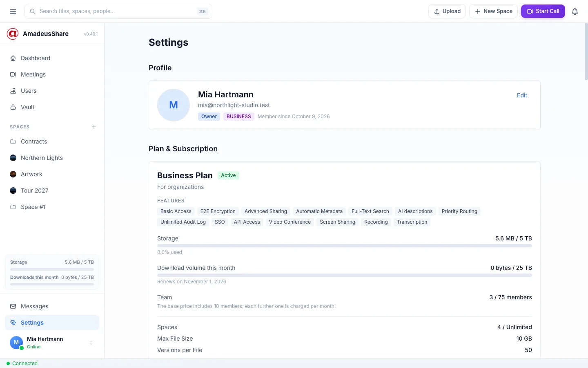588x368 pixels.
Task: Click the Contracts folder icon
Action: click(13, 141)
